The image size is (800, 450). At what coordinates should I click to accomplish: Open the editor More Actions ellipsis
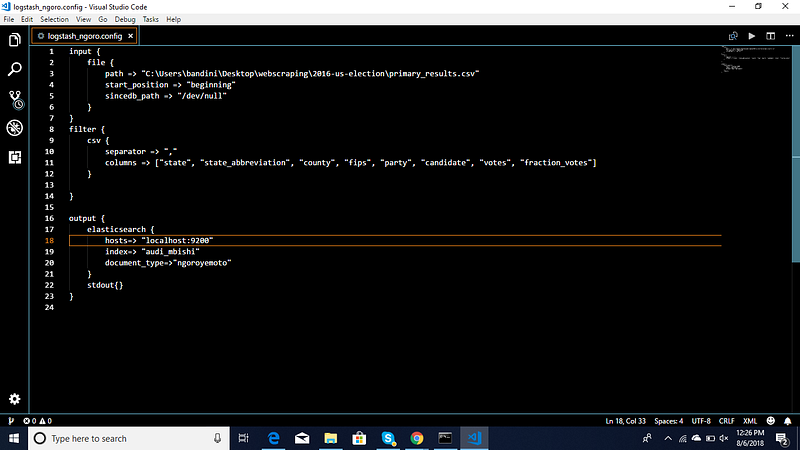[790, 36]
